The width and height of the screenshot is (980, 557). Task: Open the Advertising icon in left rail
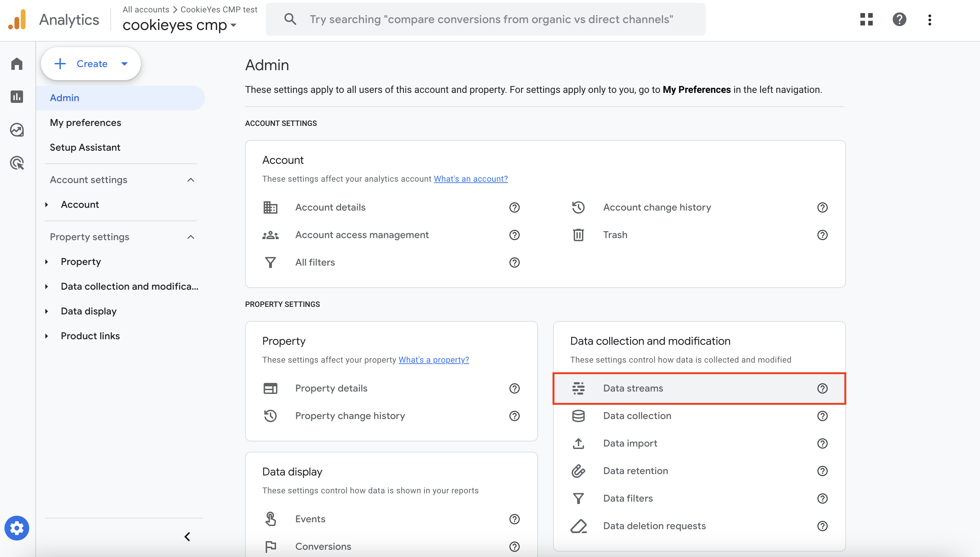(x=17, y=163)
